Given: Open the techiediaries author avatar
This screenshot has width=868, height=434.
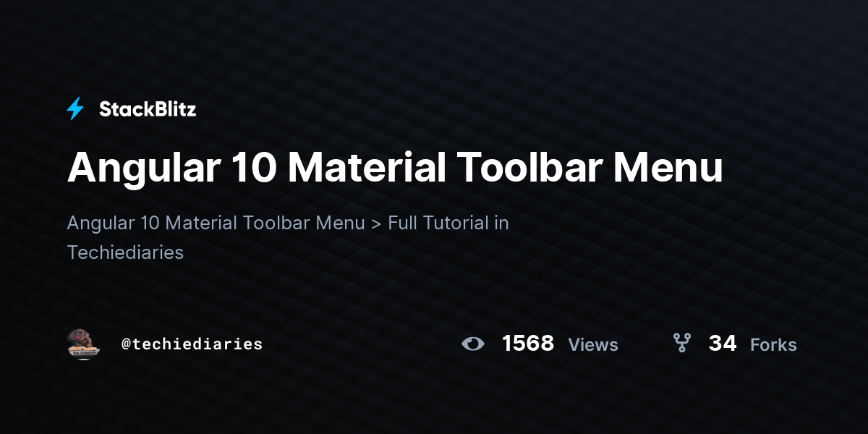Looking at the screenshot, I should coord(82,344).
